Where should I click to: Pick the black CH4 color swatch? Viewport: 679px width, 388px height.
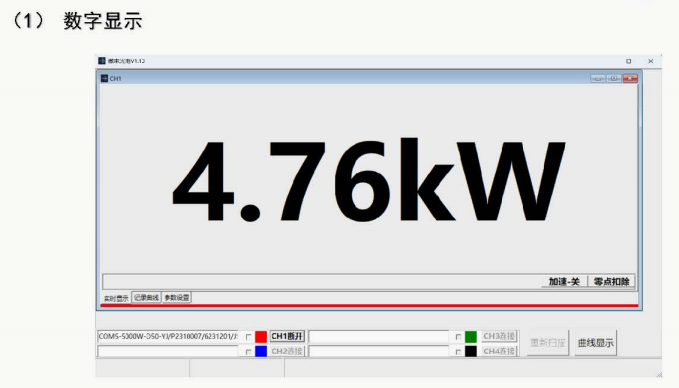coord(471,351)
